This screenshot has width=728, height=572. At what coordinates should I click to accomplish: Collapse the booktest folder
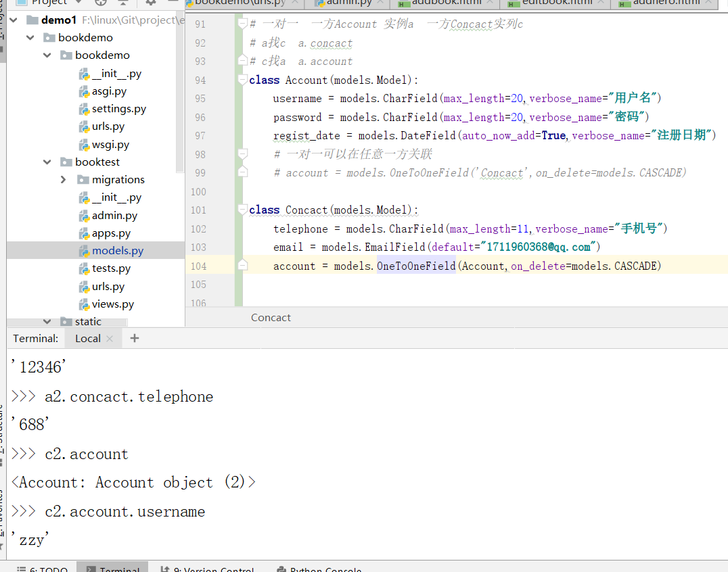coord(47,162)
